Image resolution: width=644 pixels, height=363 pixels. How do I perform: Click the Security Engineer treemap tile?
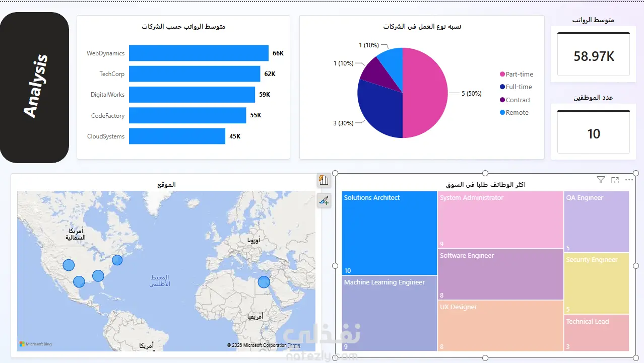[597, 283]
